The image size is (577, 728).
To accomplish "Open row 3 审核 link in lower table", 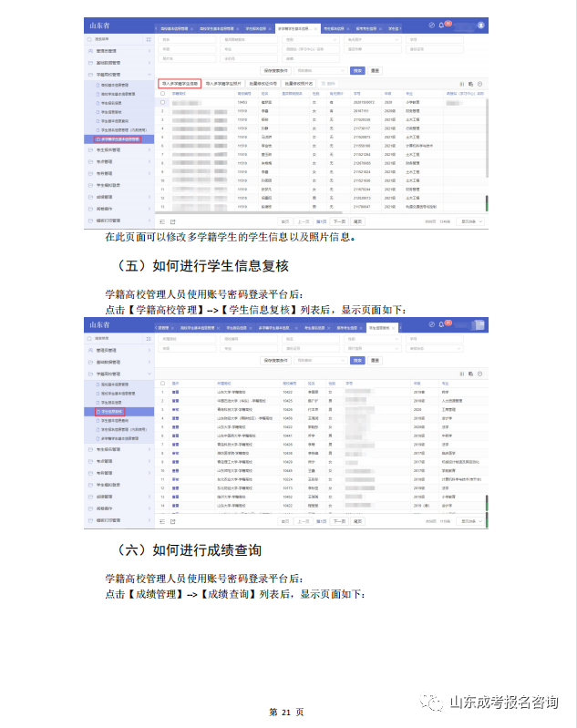I will (x=175, y=410).
